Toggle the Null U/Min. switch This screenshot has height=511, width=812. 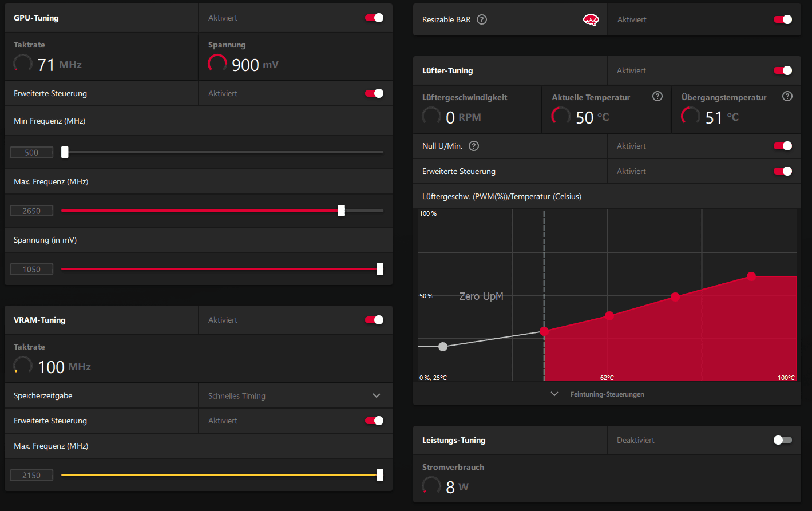[783, 146]
